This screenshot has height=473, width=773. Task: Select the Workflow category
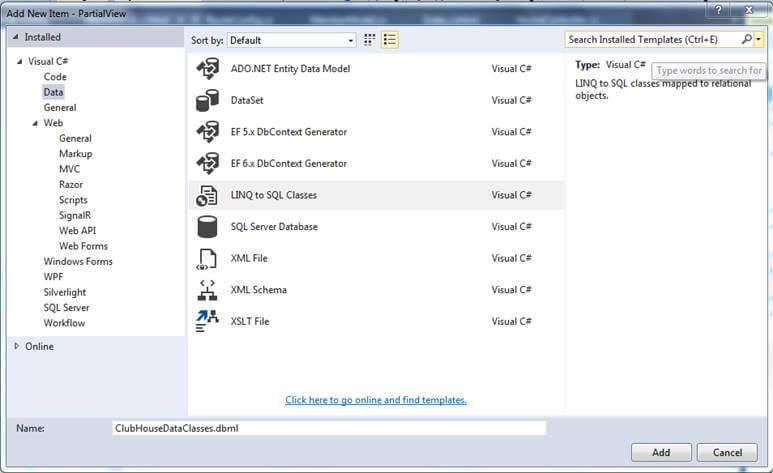(x=64, y=323)
